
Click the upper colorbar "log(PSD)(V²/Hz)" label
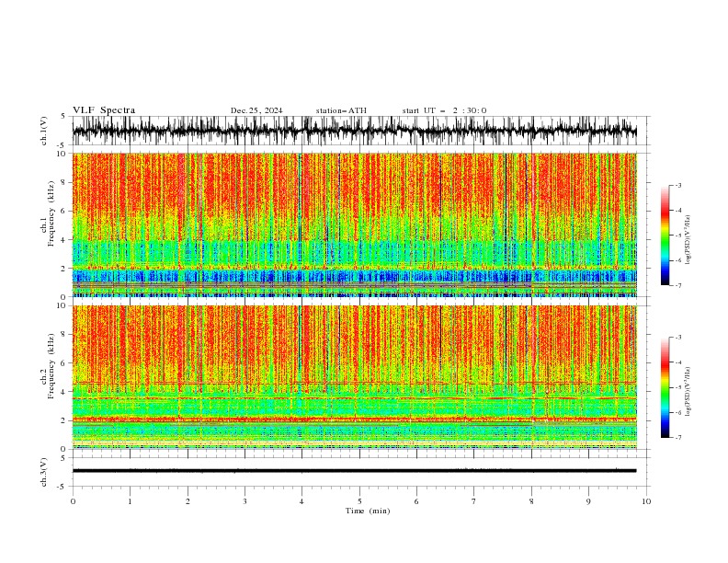click(688, 240)
